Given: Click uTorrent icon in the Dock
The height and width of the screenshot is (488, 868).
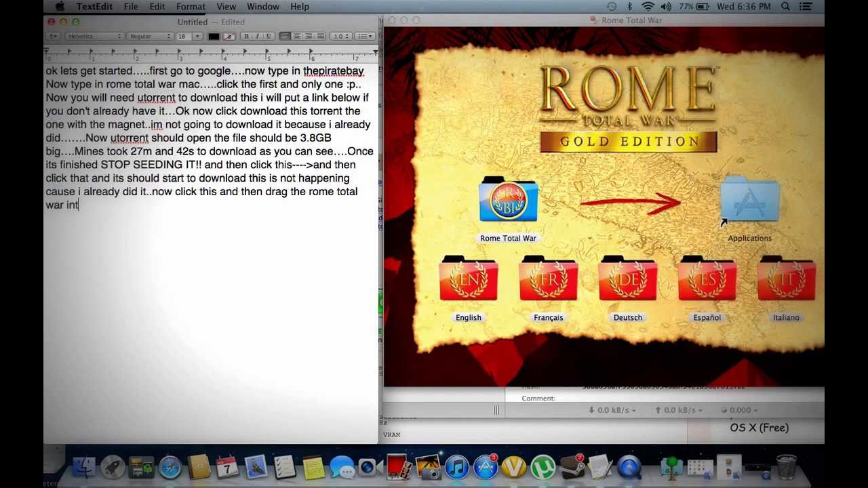Looking at the screenshot, I should tap(543, 468).
